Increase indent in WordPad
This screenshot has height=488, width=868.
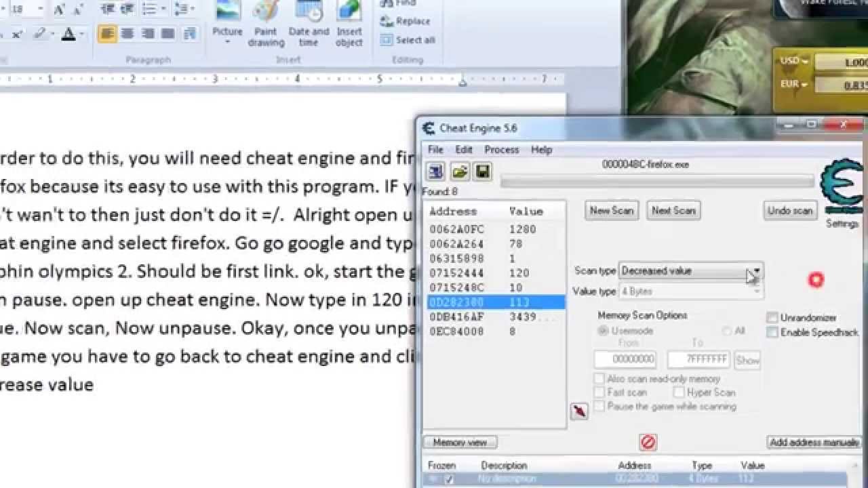point(127,9)
